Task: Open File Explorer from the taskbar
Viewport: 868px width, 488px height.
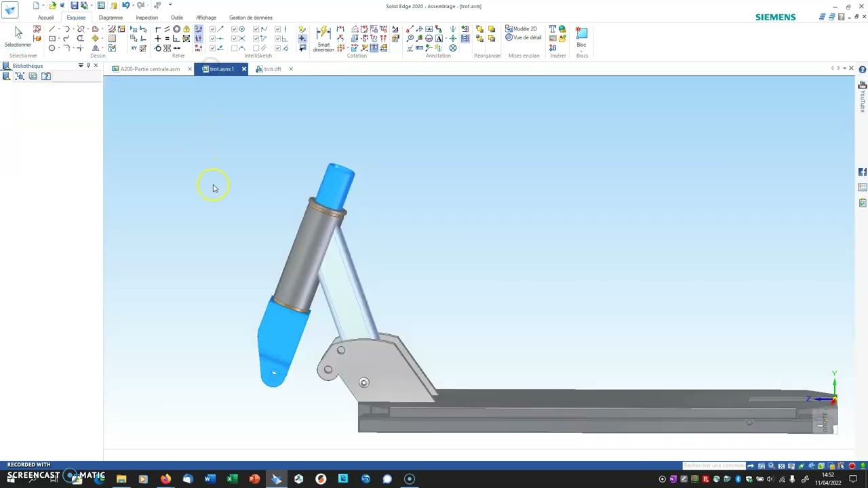Action: point(121,479)
